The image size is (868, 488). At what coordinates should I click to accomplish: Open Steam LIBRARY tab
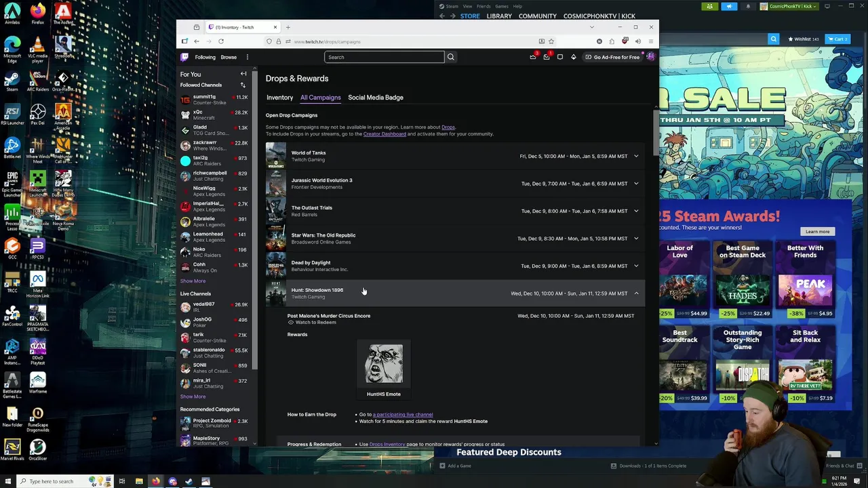(x=499, y=16)
